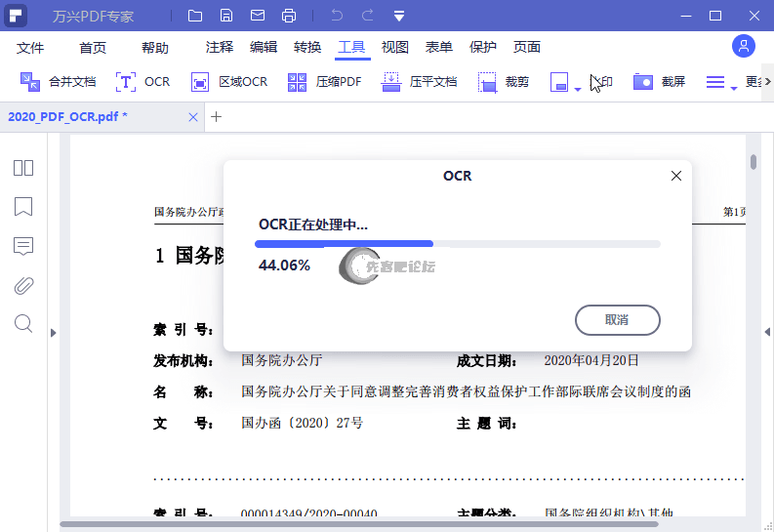The height and width of the screenshot is (532, 774).
Task: Select the 区域OCR tool
Action: click(x=200, y=82)
